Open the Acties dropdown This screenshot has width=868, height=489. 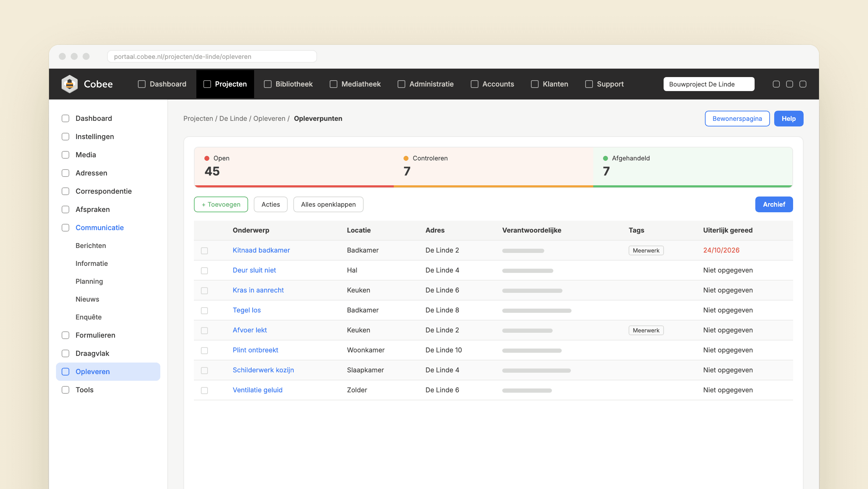coord(271,205)
